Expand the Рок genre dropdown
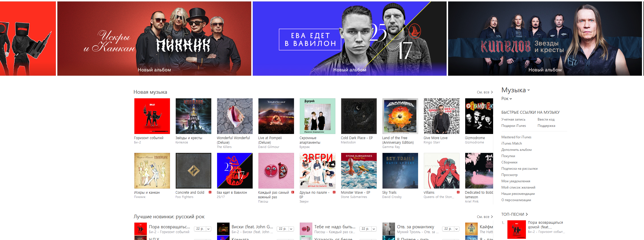 coord(507,99)
